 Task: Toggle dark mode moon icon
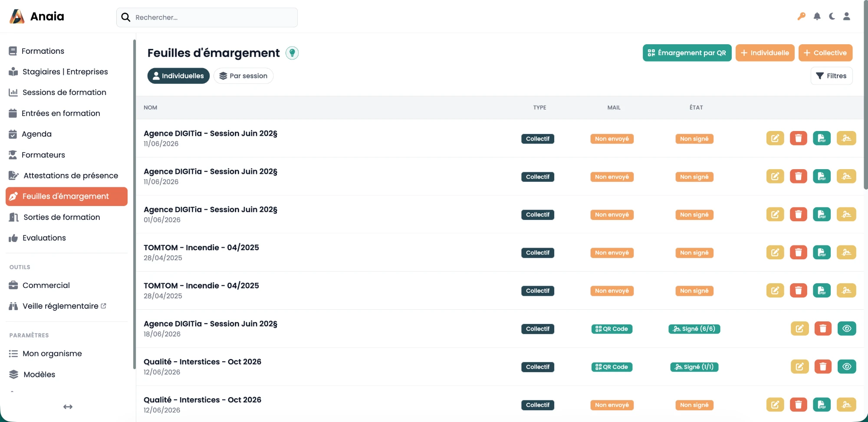[832, 16]
